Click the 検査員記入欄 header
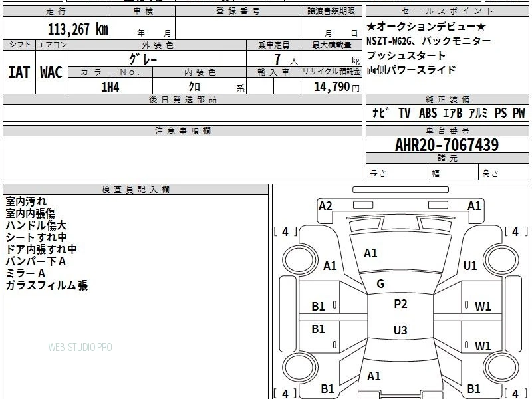Image resolution: width=532 pixels, height=399 pixels. [136, 190]
